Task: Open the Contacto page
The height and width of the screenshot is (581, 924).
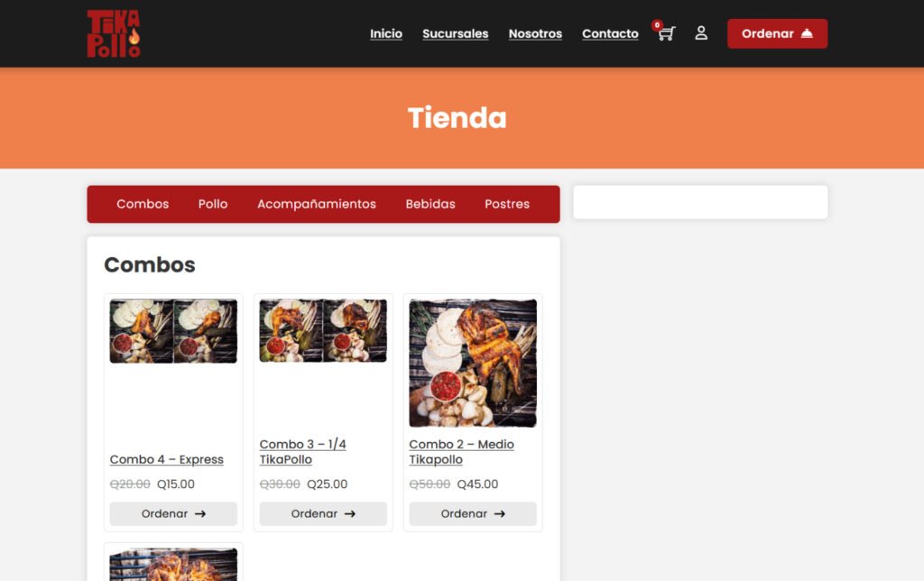Action: pos(610,33)
